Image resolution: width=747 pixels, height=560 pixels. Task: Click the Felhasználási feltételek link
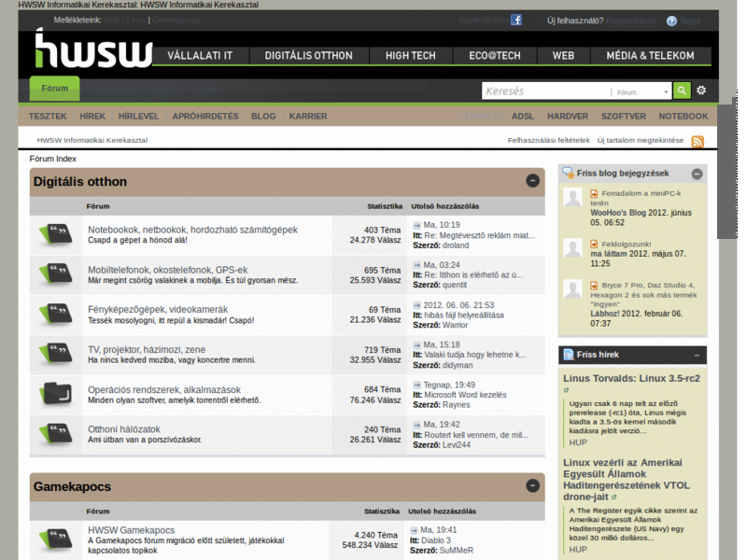click(x=548, y=140)
